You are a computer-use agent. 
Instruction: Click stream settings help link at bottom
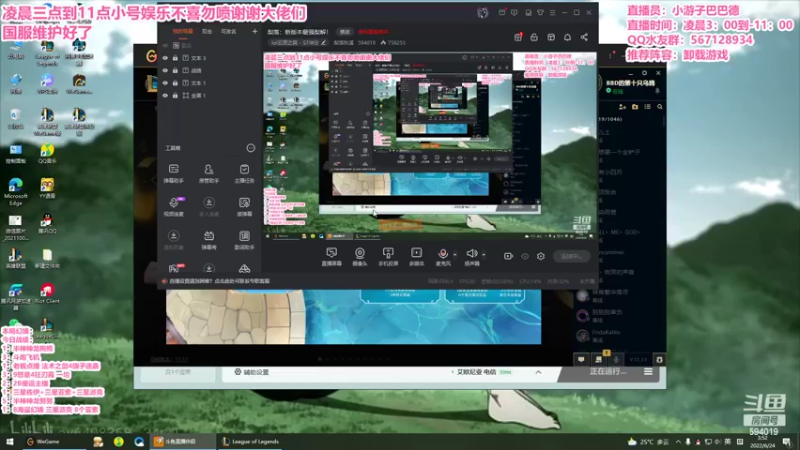(219, 281)
